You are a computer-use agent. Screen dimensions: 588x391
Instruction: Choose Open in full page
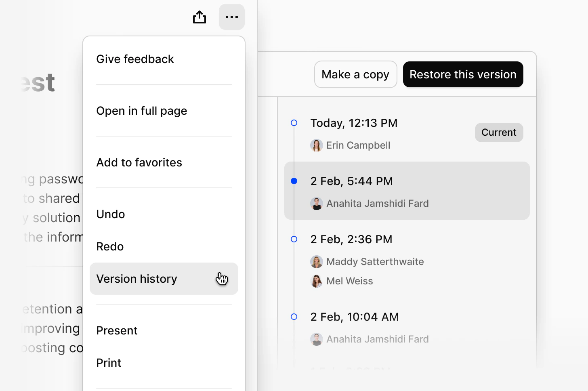[164, 111]
